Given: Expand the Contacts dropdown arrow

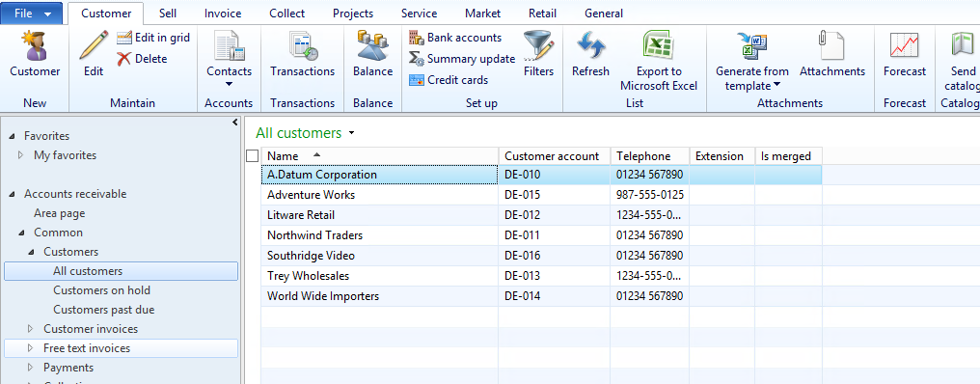Looking at the screenshot, I should point(229,84).
